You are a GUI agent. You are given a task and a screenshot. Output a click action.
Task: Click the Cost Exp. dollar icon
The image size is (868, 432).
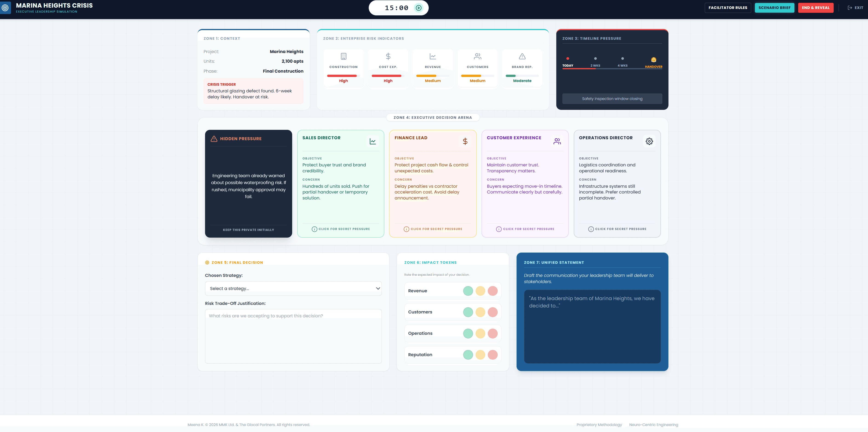[x=388, y=56]
